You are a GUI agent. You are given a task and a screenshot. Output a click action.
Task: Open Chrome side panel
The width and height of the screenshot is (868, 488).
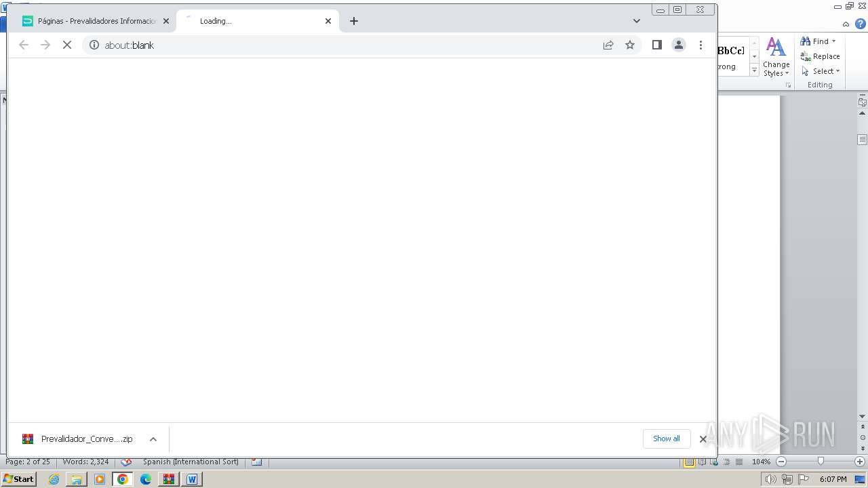click(x=656, y=45)
